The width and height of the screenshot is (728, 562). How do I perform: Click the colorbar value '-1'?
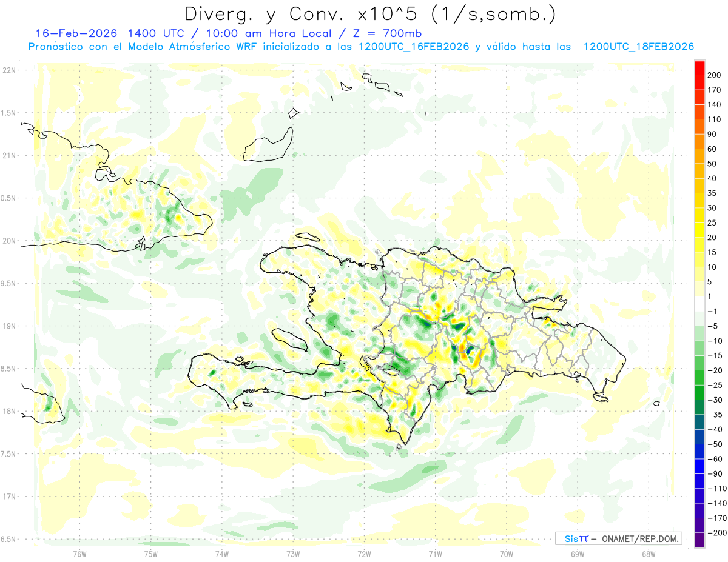pyautogui.click(x=713, y=312)
